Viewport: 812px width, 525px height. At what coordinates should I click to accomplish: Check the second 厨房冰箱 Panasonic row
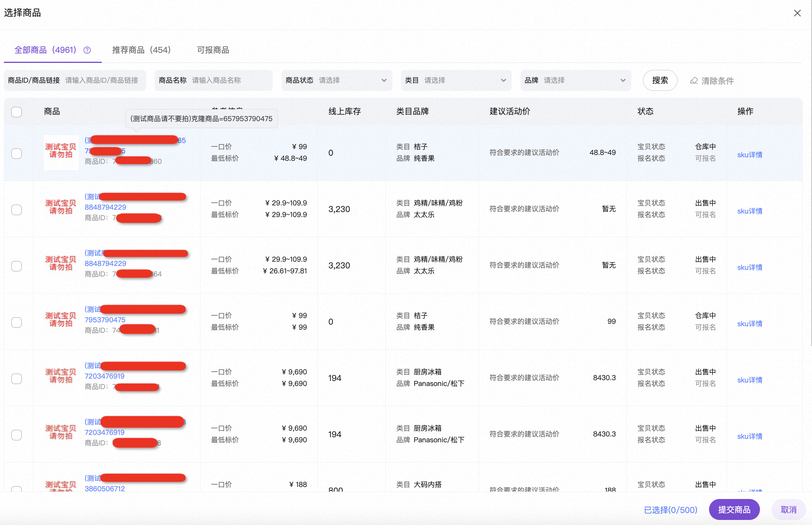[x=17, y=435]
